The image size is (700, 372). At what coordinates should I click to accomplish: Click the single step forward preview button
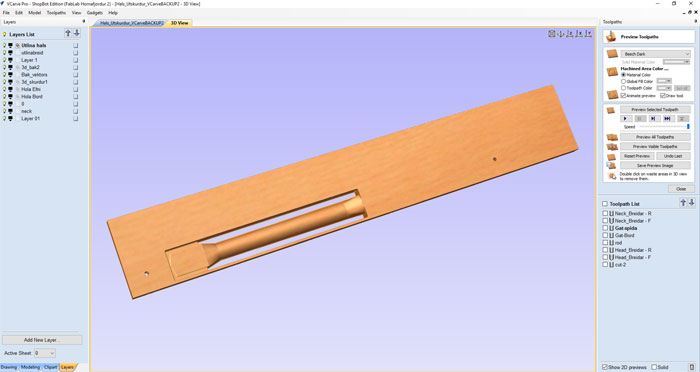point(654,118)
